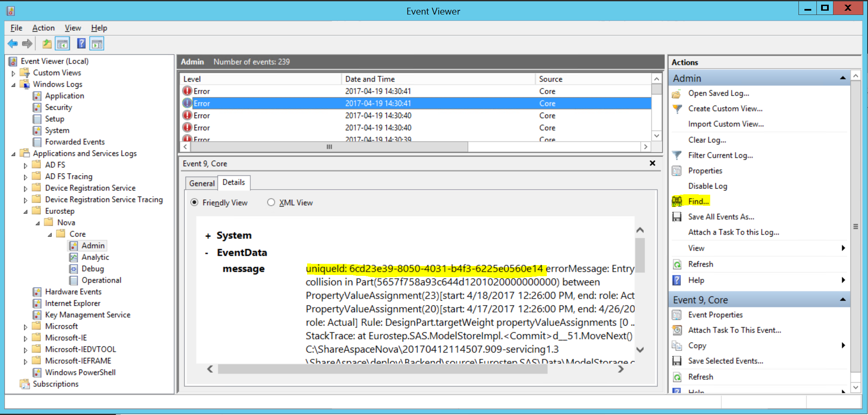
Task: Collapse the Eurostep tree in the left pane
Action: coord(26,210)
